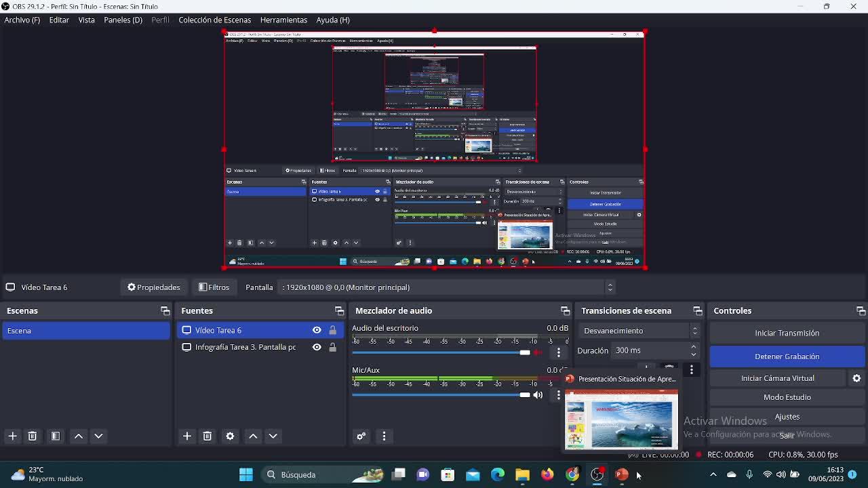Increase transition duration stepper arrow
This screenshot has height=488, width=868.
(x=693, y=346)
